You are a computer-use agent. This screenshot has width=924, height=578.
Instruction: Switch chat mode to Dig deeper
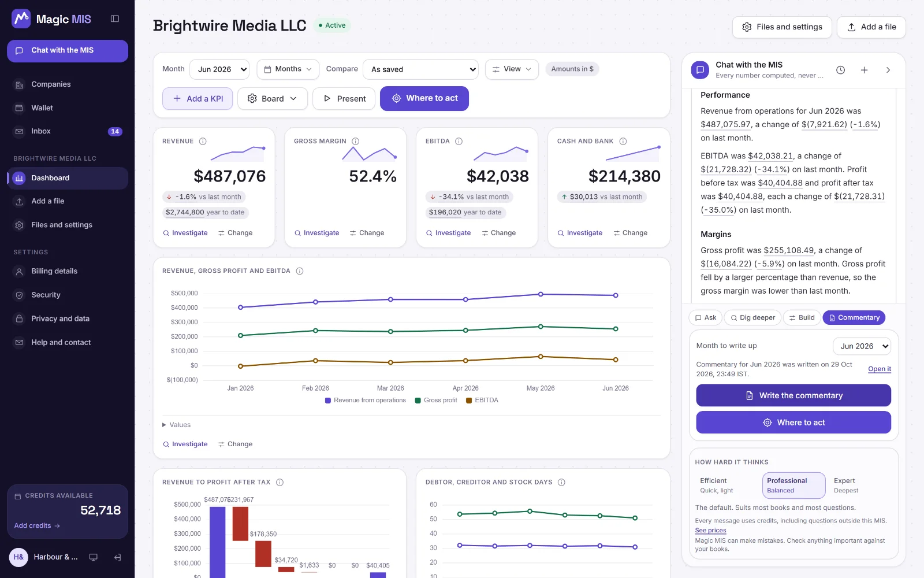pyautogui.click(x=753, y=317)
